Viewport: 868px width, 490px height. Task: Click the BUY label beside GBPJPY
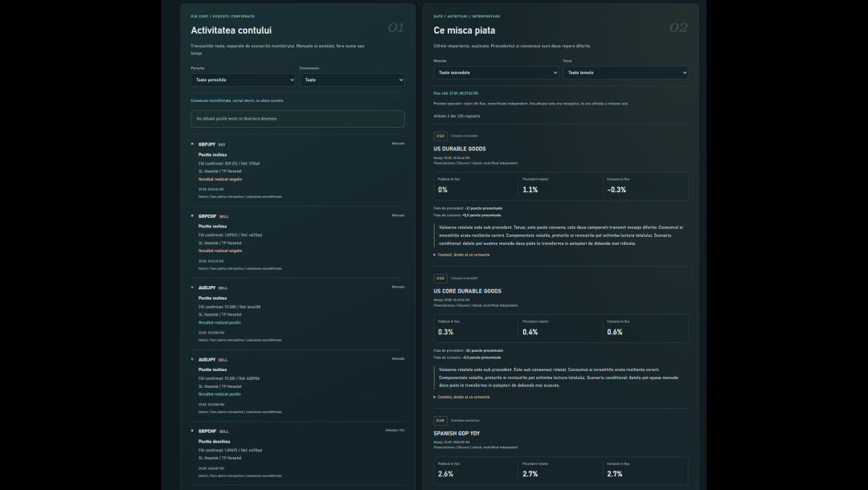click(x=222, y=145)
